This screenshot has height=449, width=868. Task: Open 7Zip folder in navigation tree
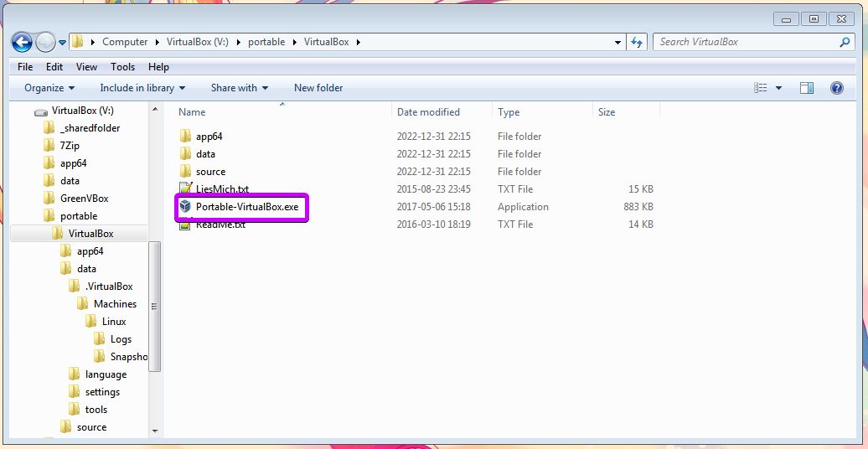click(61, 146)
